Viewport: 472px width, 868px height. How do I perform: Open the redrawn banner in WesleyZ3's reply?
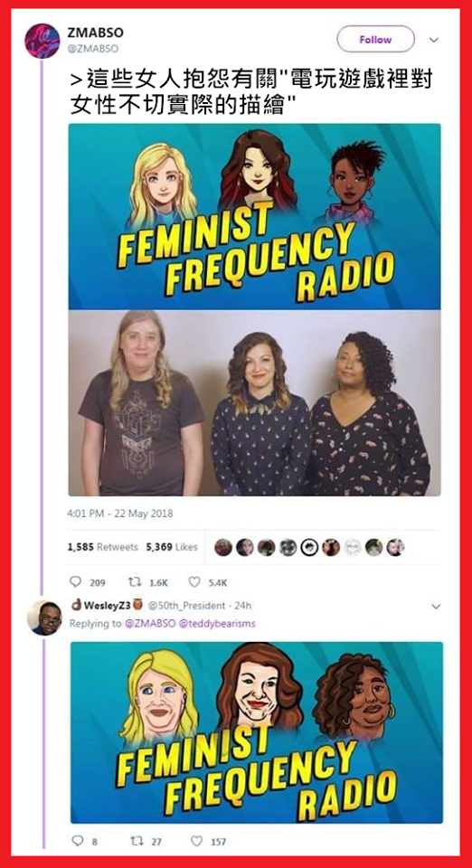pyautogui.click(x=257, y=731)
